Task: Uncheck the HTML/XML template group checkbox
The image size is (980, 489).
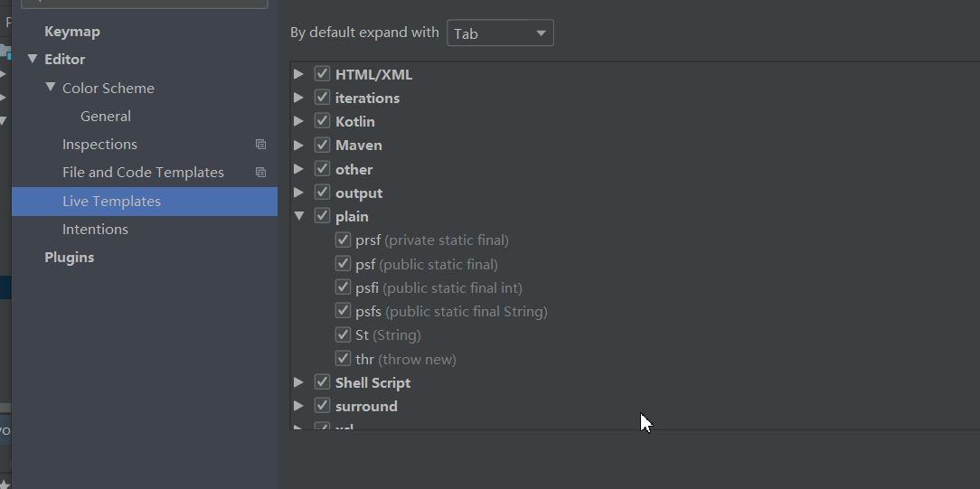Action: click(x=322, y=74)
